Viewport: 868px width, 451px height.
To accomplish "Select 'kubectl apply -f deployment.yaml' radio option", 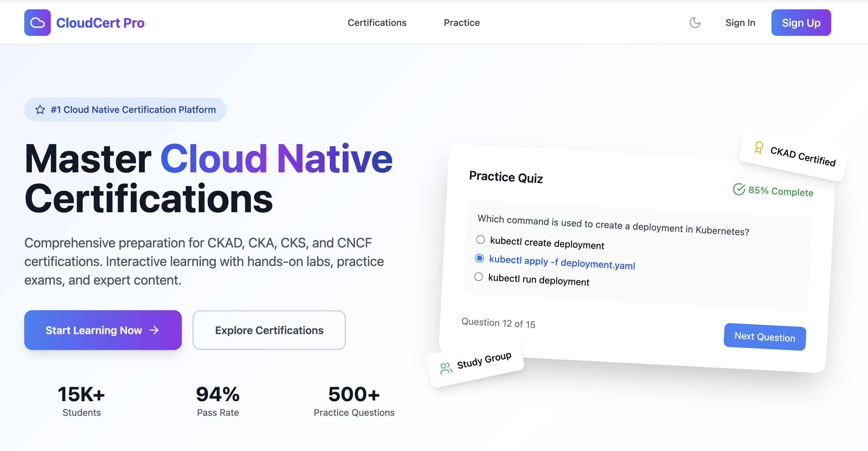I will (x=479, y=258).
